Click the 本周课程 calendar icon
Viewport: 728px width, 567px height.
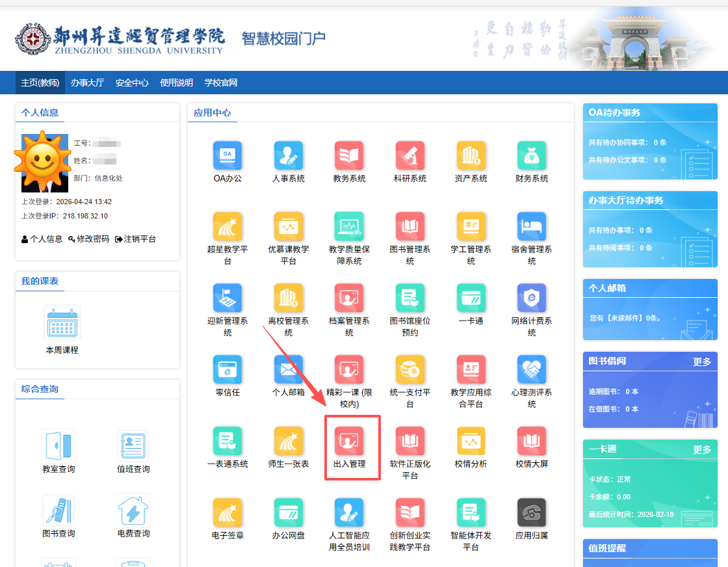click(x=62, y=323)
